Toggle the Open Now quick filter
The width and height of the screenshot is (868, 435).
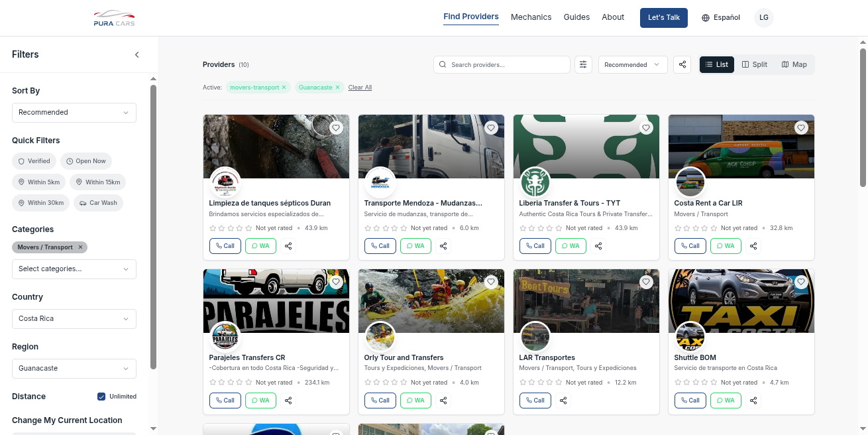pos(86,161)
